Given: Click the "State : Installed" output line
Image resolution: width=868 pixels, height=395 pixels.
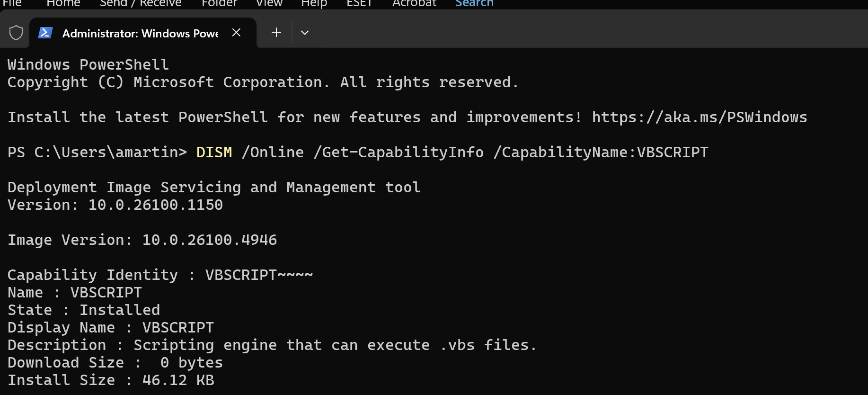Looking at the screenshot, I should pyautogui.click(x=84, y=310).
